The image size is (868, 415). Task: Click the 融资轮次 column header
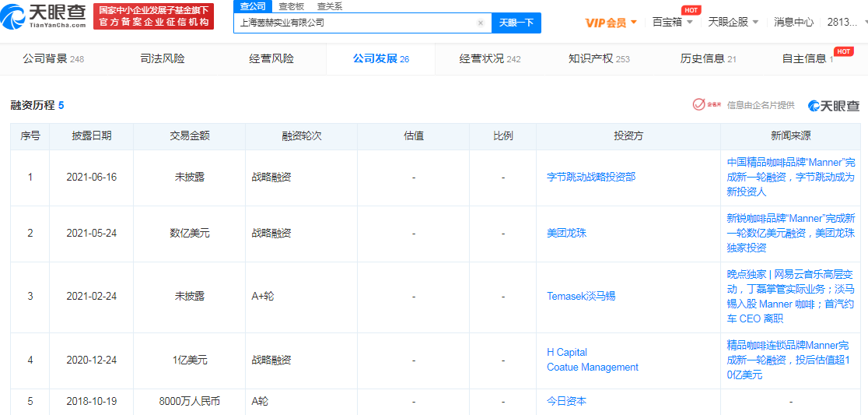click(x=302, y=136)
